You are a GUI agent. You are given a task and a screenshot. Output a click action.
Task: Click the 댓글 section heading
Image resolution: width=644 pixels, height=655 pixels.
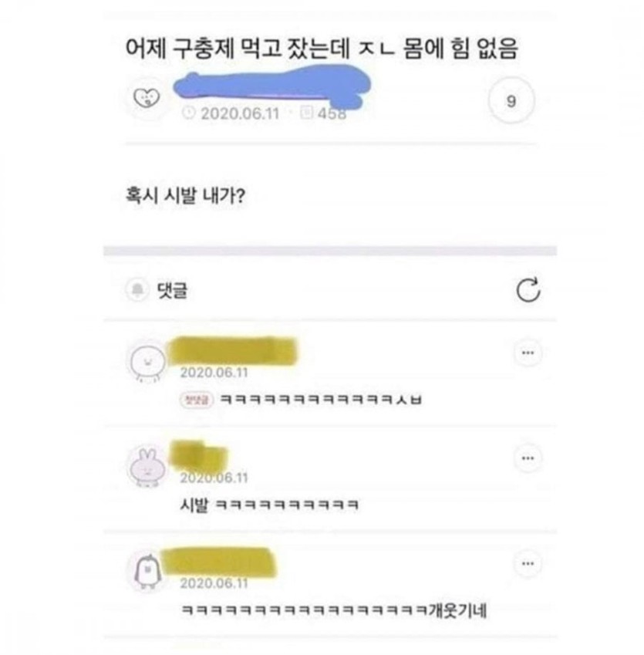point(173,290)
